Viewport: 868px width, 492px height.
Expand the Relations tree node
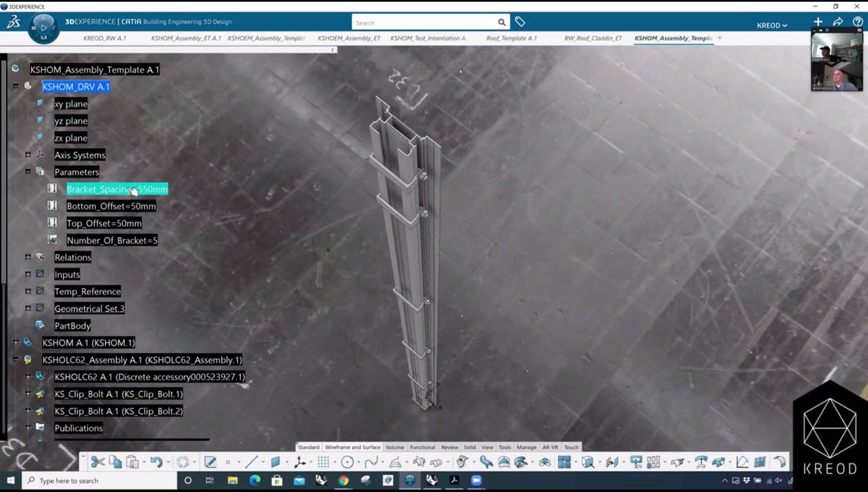coord(28,257)
